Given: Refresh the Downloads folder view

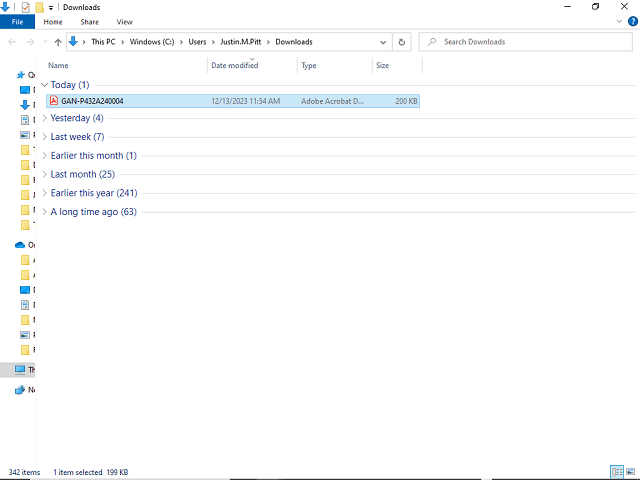Looking at the screenshot, I should point(402,42).
